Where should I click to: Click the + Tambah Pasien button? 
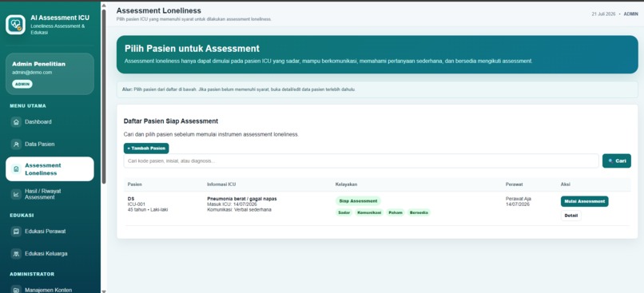[x=146, y=148]
